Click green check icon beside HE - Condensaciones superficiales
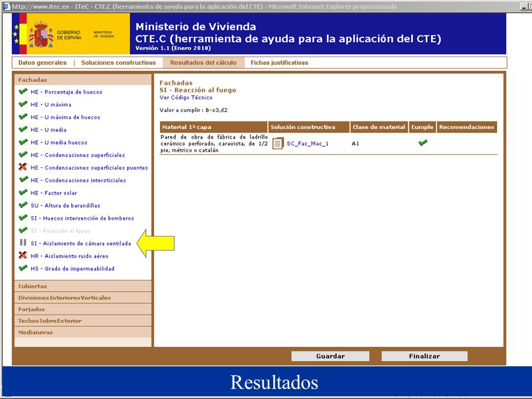 [x=23, y=155]
